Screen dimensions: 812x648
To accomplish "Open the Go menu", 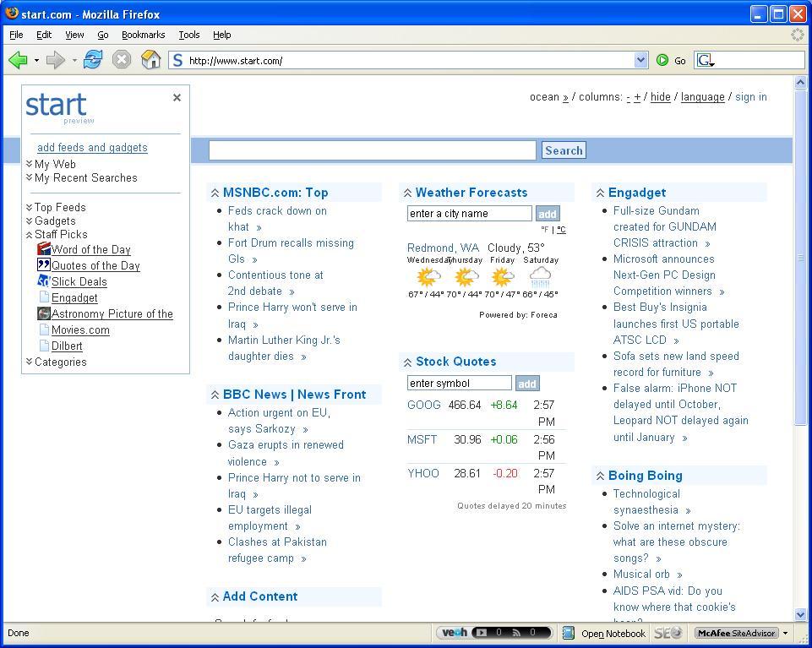I will [x=103, y=35].
